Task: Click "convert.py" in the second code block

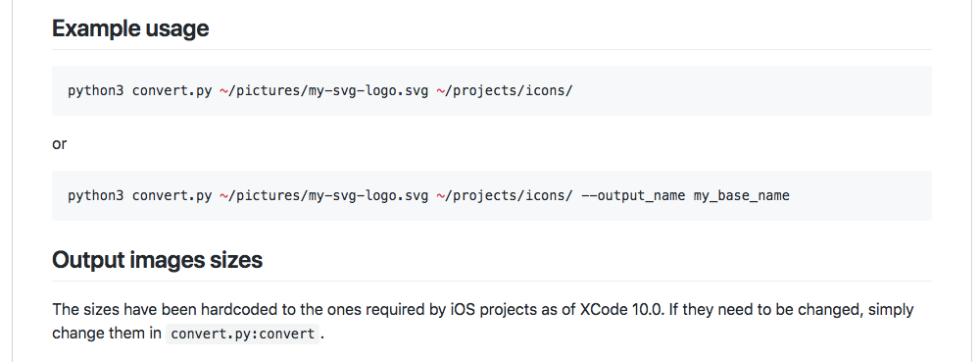Action: (x=171, y=195)
